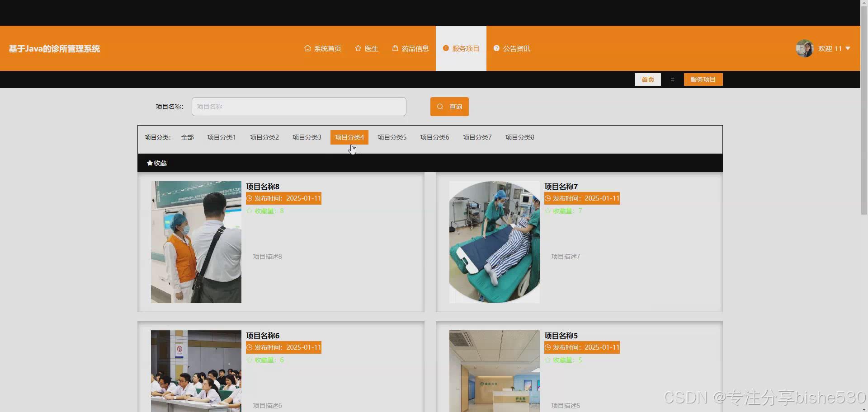Click the 项目描述6 text
This screenshot has height=412, width=868.
[x=267, y=406]
